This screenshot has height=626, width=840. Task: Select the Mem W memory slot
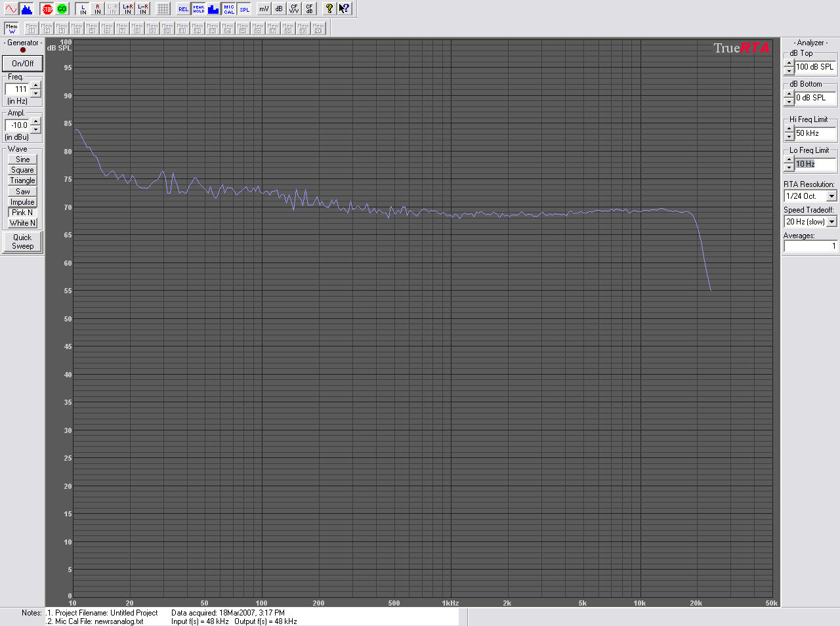pyautogui.click(x=11, y=28)
